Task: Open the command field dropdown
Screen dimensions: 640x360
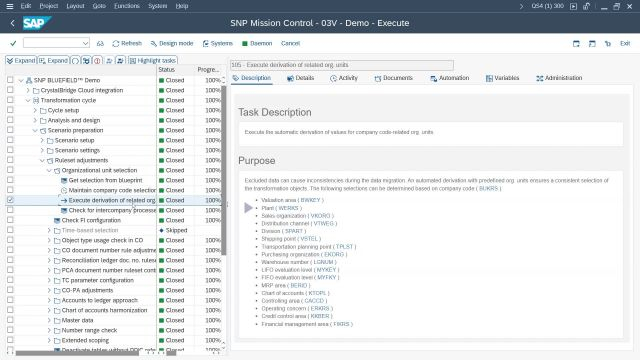Action: 85,43
